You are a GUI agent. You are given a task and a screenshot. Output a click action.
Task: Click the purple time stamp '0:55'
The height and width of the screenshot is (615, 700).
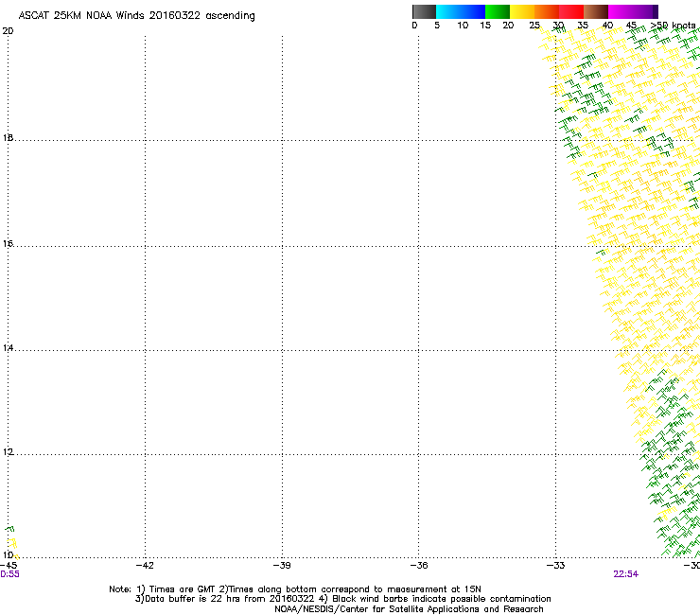(x=9, y=574)
